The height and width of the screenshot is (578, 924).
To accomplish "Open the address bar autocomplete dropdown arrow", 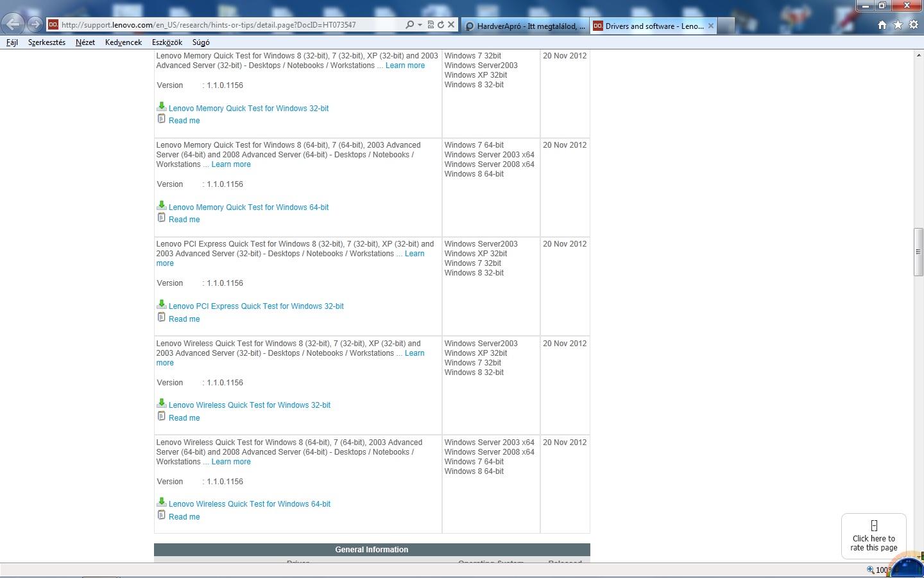I will point(420,24).
